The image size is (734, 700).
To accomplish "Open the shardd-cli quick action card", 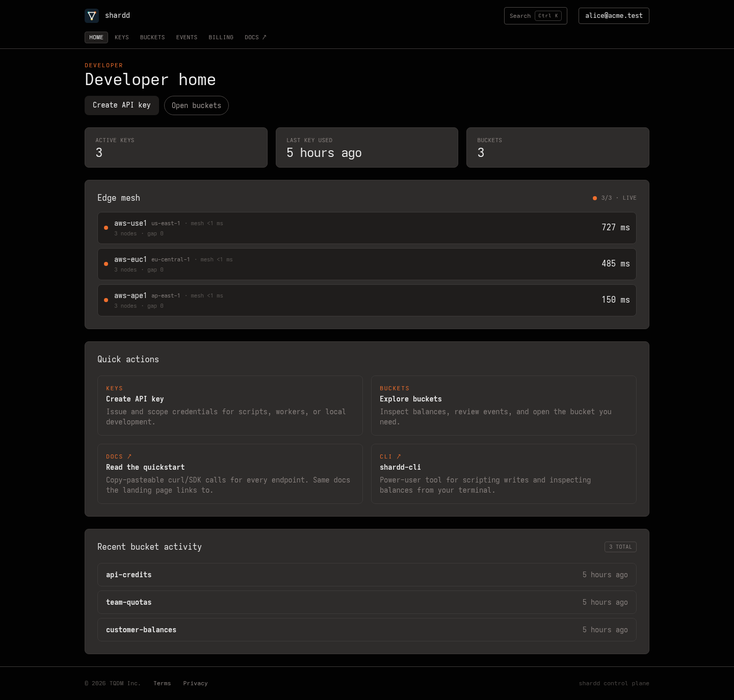I will [x=504, y=474].
